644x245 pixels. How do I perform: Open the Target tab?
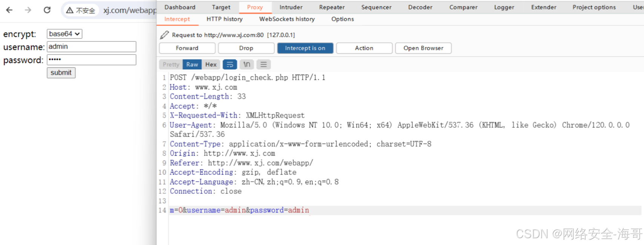tap(221, 7)
